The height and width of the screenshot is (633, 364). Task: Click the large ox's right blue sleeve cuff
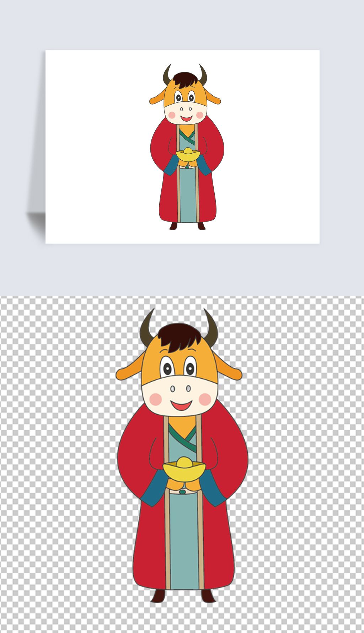click(x=214, y=490)
